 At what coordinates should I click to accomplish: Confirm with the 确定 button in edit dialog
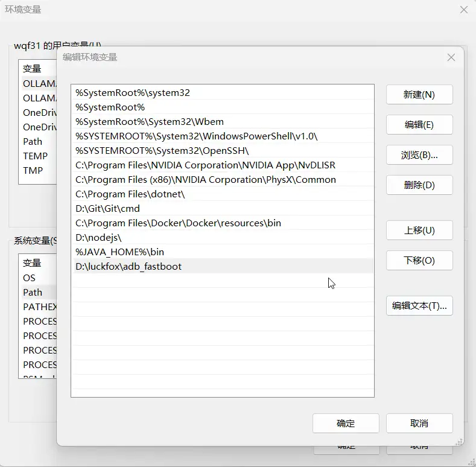pos(346,424)
